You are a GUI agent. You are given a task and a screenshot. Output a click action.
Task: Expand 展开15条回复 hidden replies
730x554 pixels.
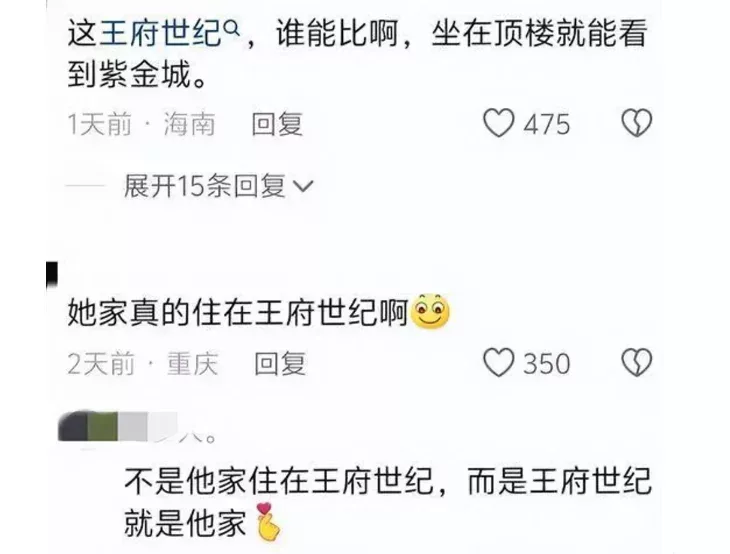click(x=219, y=186)
